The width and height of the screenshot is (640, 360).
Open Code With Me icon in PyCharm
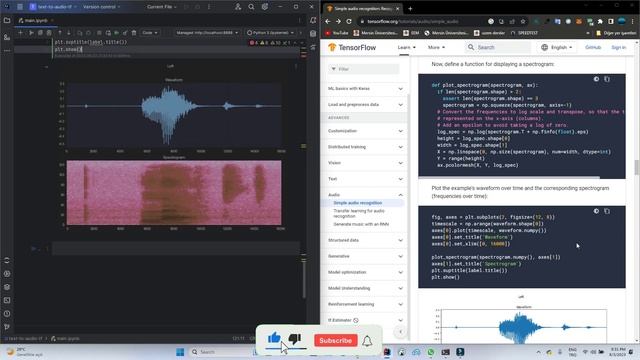(238, 7)
